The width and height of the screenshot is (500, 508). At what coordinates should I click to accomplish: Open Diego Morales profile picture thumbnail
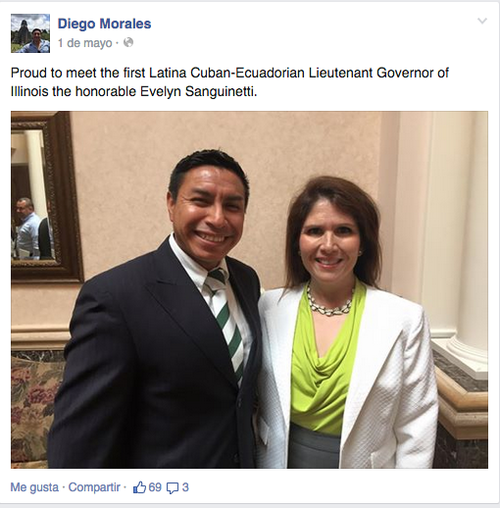30,33
